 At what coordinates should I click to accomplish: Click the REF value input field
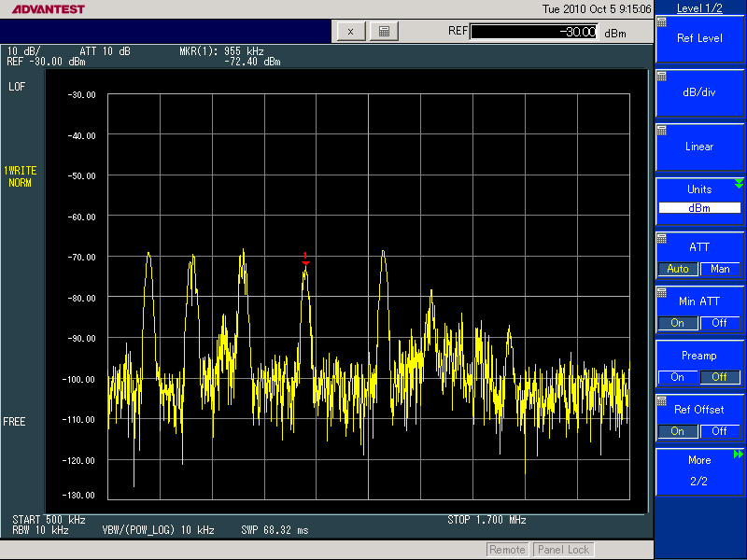533,32
